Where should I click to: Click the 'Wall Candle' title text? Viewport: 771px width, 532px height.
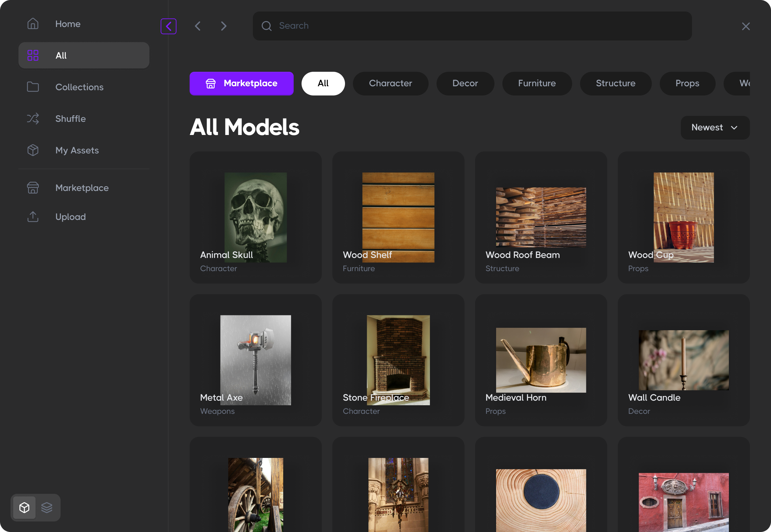point(654,397)
